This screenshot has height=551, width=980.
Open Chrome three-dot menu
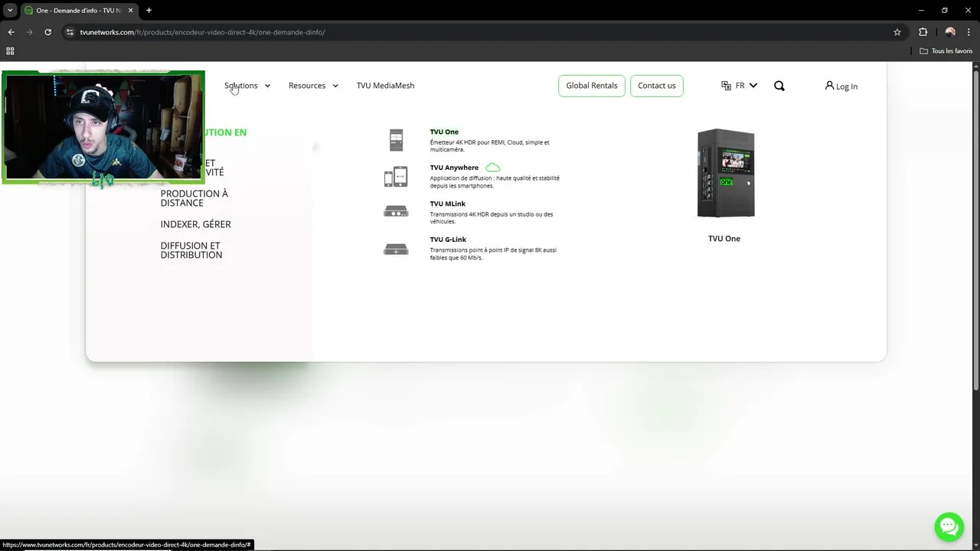coord(968,32)
